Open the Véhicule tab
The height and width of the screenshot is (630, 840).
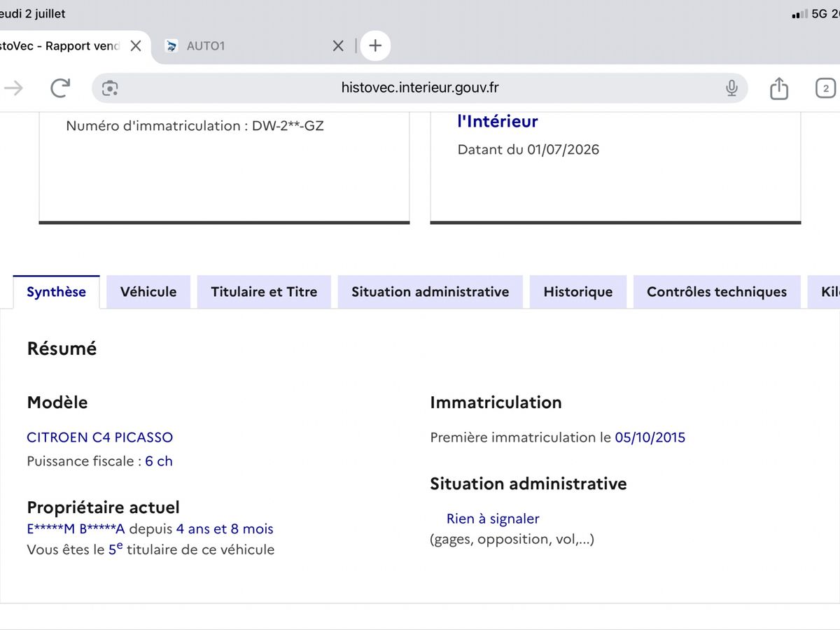(148, 292)
